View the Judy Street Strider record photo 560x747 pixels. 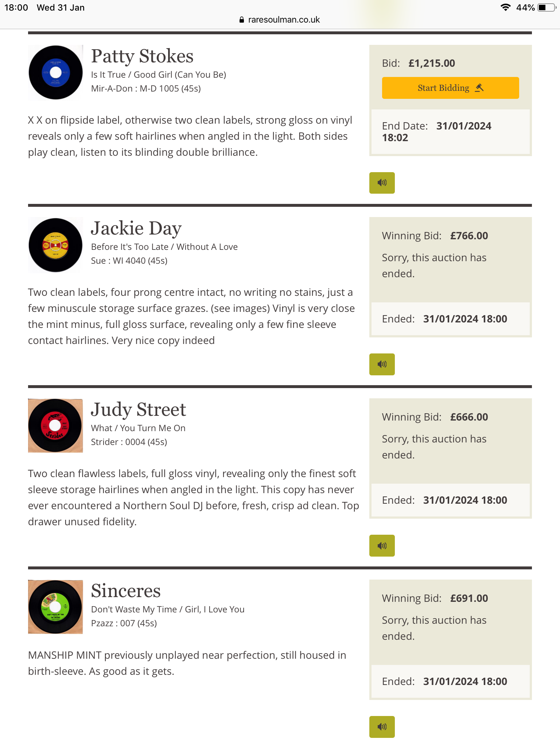(55, 426)
